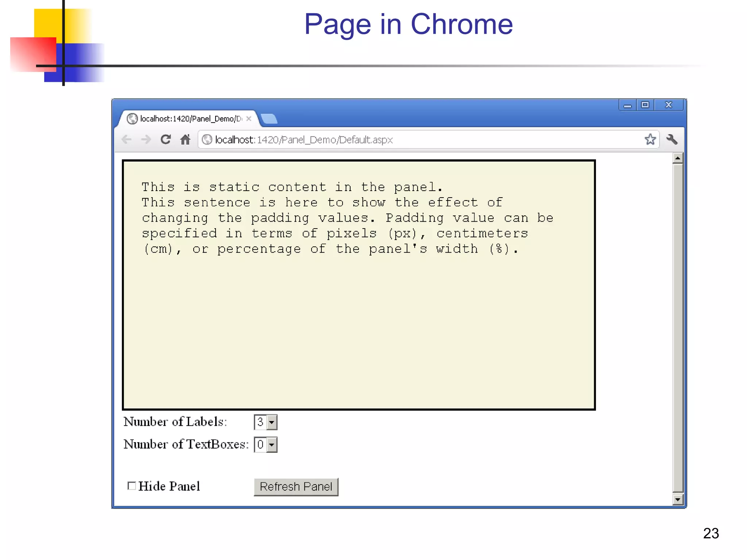Close the Chrome window
This screenshot has height=560, width=747.
[x=669, y=105]
